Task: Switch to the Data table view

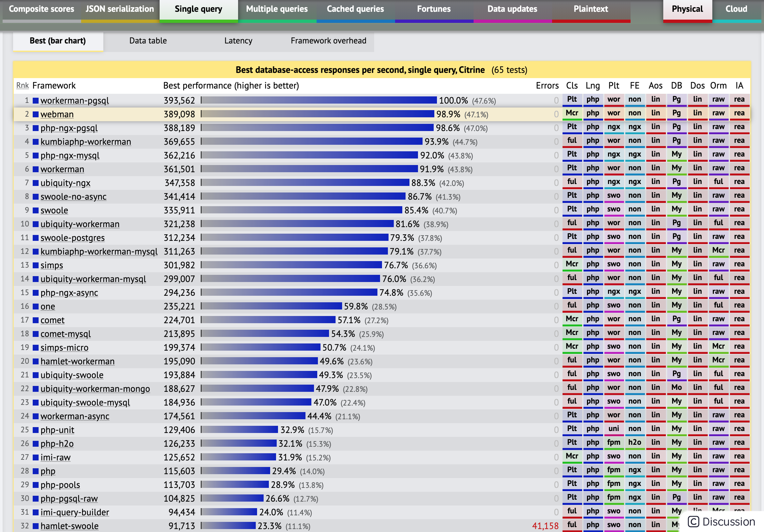Action: tap(148, 41)
